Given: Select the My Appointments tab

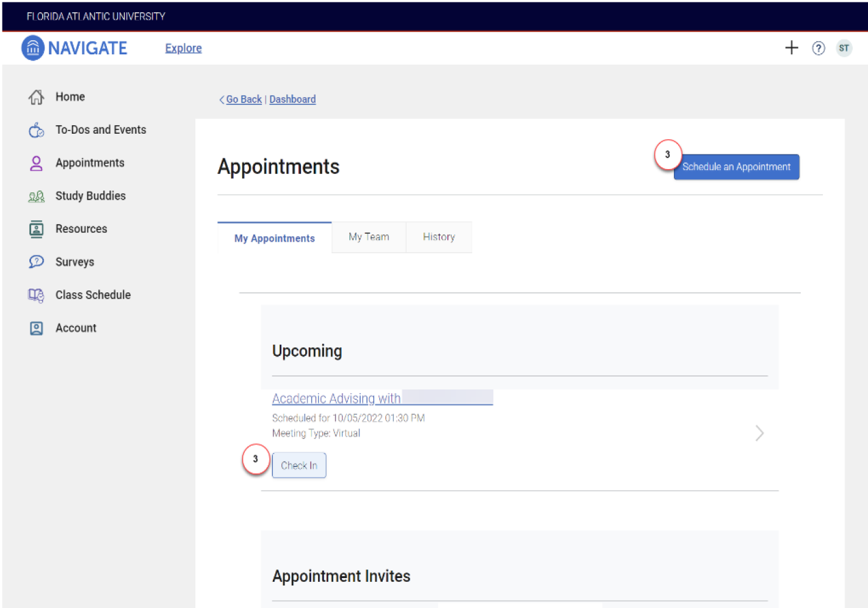Looking at the screenshot, I should (275, 238).
